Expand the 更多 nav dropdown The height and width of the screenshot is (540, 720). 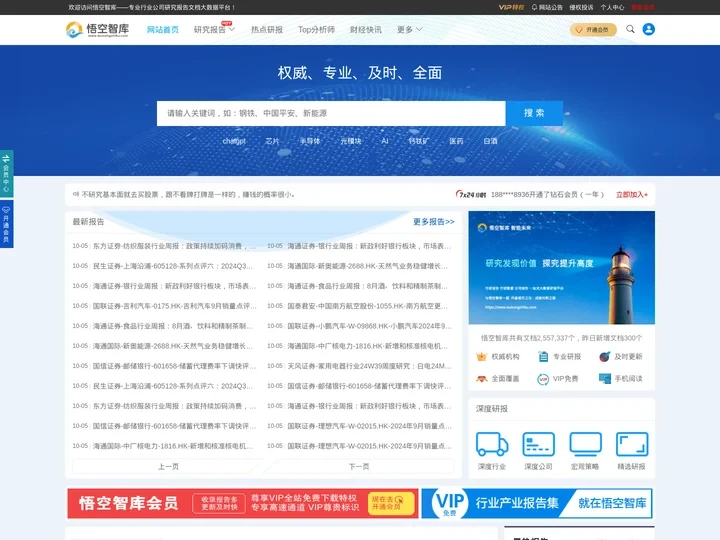(410, 30)
